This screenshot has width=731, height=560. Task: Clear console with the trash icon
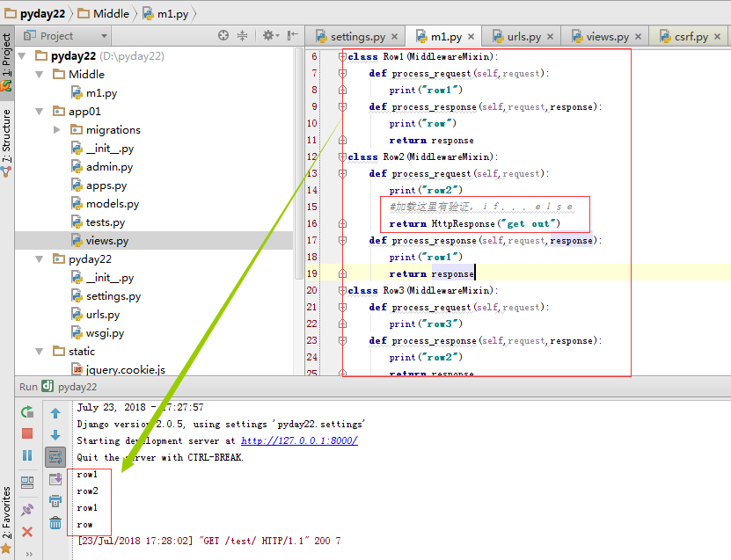(55, 523)
